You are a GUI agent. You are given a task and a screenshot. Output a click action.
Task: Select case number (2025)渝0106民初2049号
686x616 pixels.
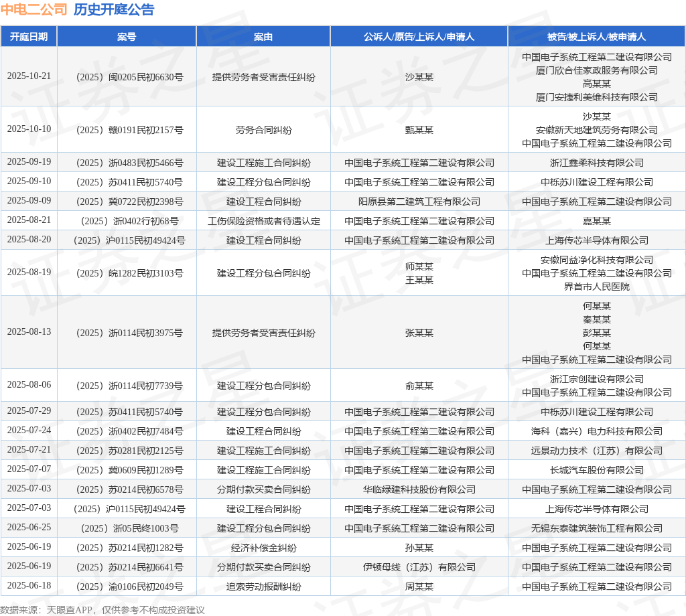pos(129,587)
